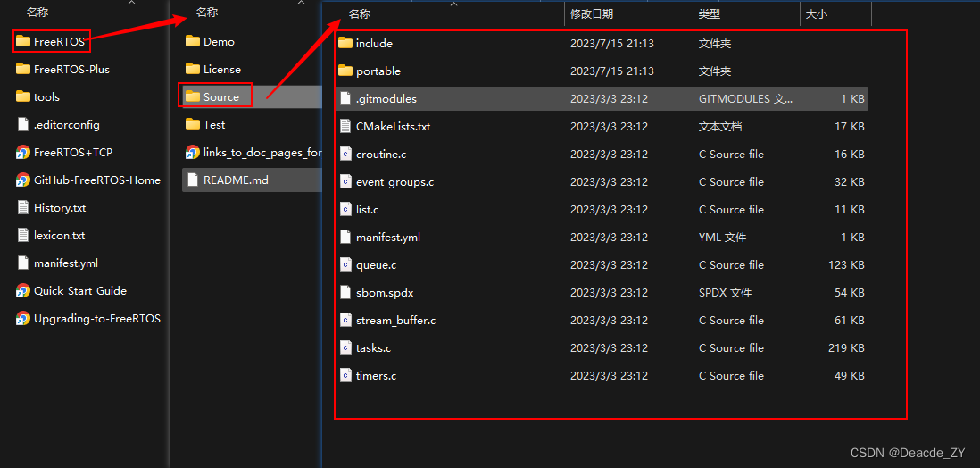Click the stream_buffer.c file icon
Screen dimensions: 980x468
[345, 320]
